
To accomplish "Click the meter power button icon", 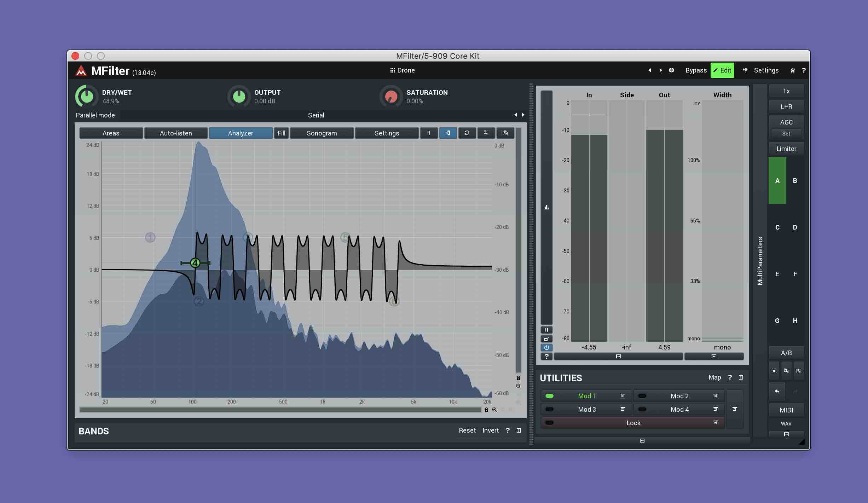I will (x=546, y=347).
